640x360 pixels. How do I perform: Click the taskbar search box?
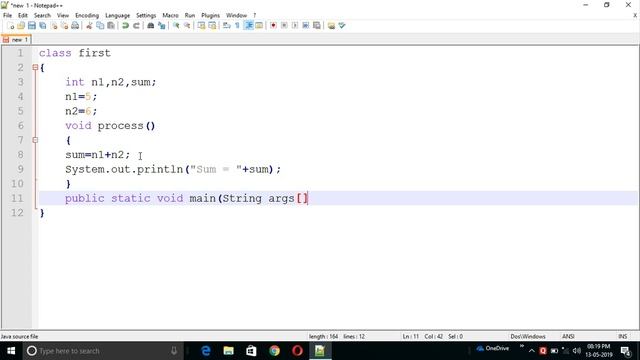pyautogui.click(x=102, y=351)
